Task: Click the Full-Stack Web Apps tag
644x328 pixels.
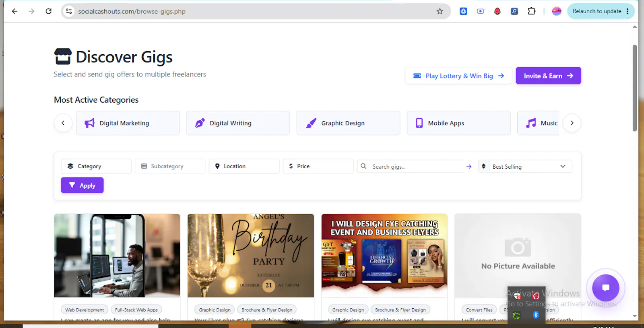Action: click(136, 310)
